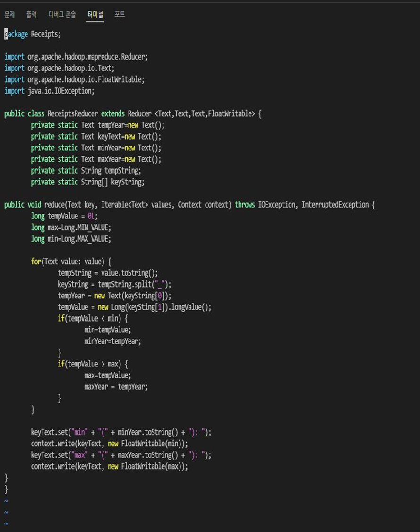Click the 'tempYear = new Text(keyString[0]);' line
This screenshot has width=420, height=532.
[x=114, y=296]
